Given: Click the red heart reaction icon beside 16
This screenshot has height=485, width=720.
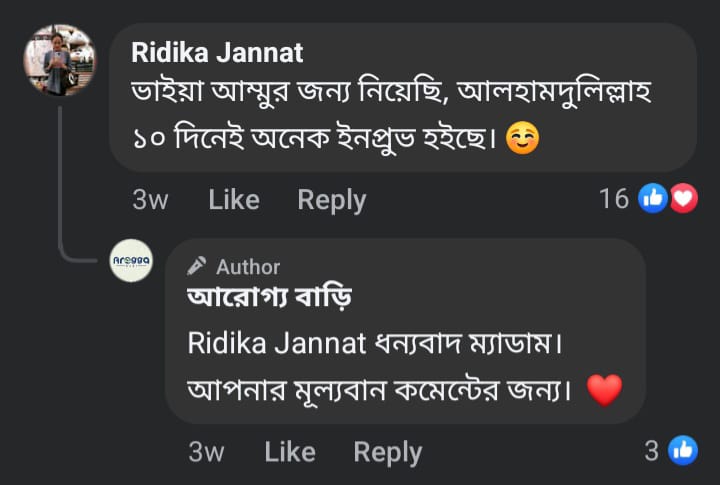Looking at the screenshot, I should 683,199.
